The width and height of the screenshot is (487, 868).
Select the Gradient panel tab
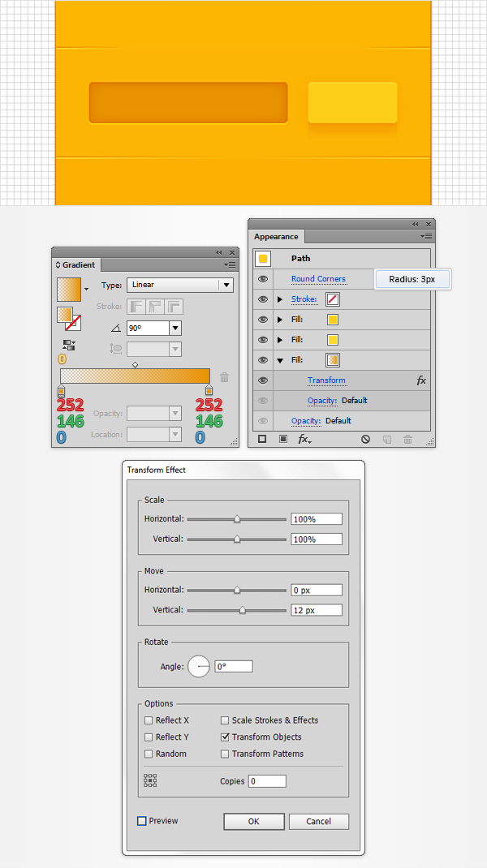[78, 264]
